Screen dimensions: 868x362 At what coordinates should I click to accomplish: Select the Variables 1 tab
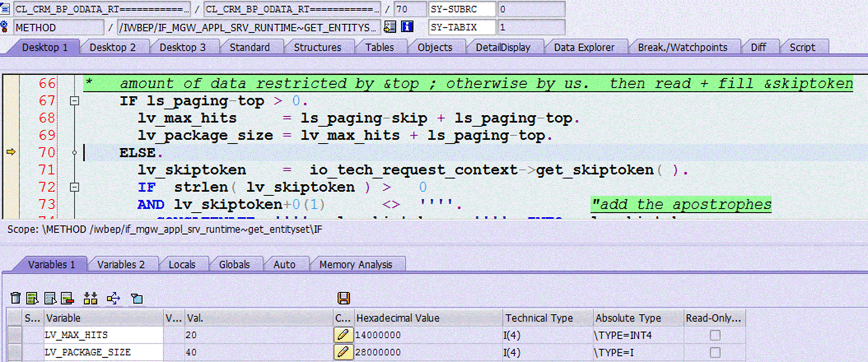[x=51, y=265]
